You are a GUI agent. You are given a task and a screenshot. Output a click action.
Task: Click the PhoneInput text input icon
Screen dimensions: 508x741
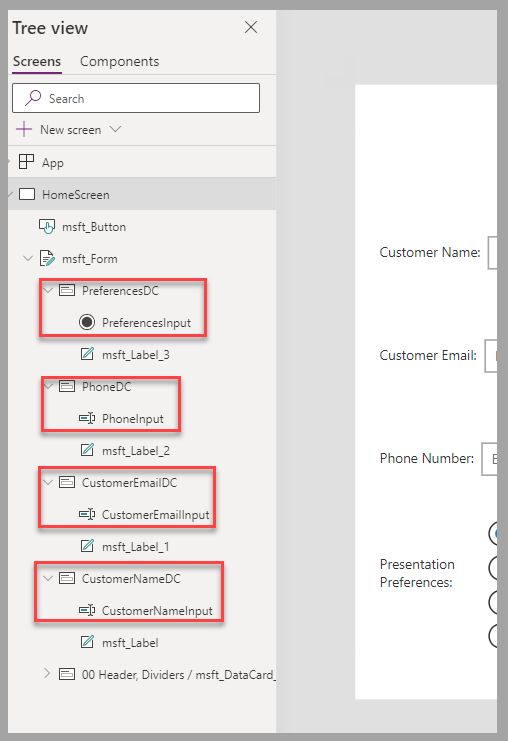coord(87,418)
